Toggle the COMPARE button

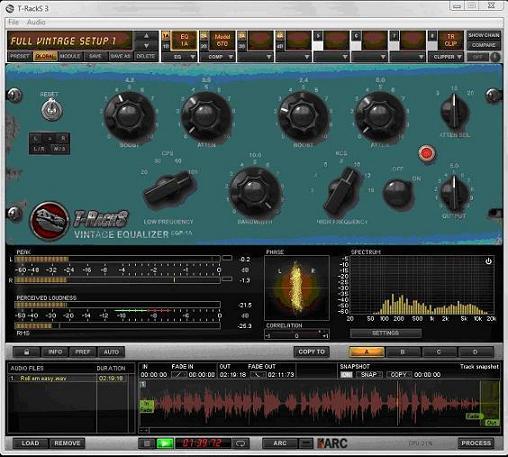[x=483, y=45]
